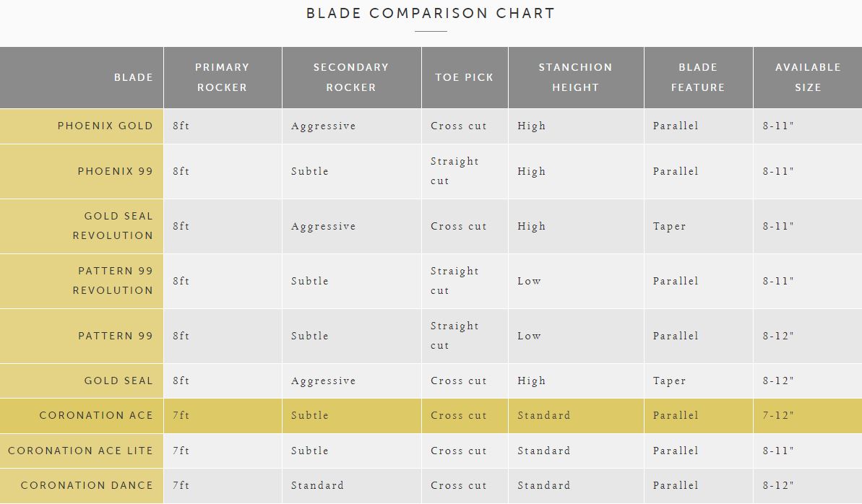862x504 pixels.
Task: Select the Pattern 99 blade name
Action: [x=116, y=336]
